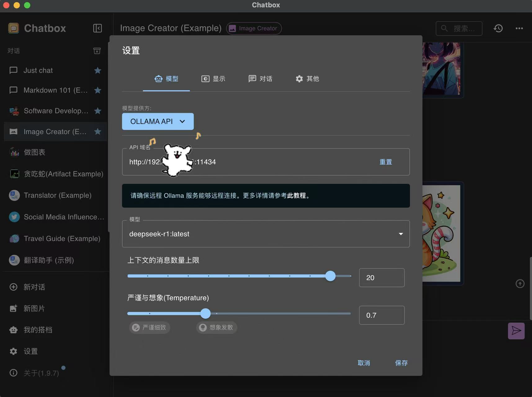Click the chat history clock icon

(x=498, y=28)
